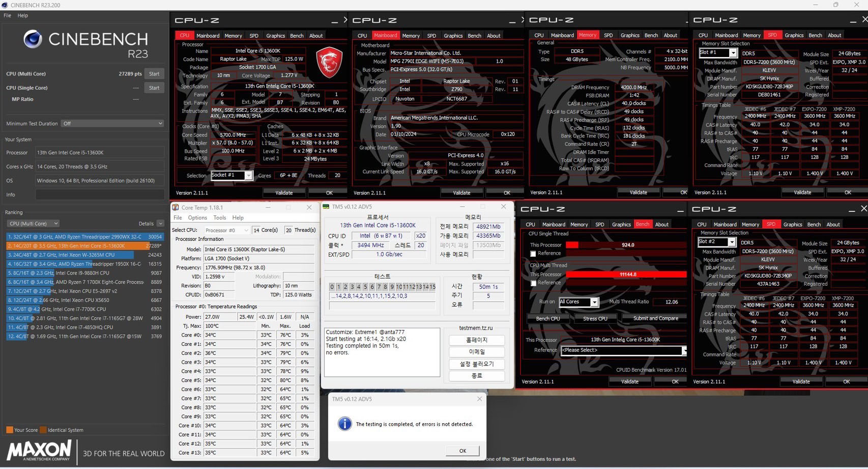Click the 설정 불러오기 button in TM5
This screenshot has height=469, width=868.
[477, 364]
